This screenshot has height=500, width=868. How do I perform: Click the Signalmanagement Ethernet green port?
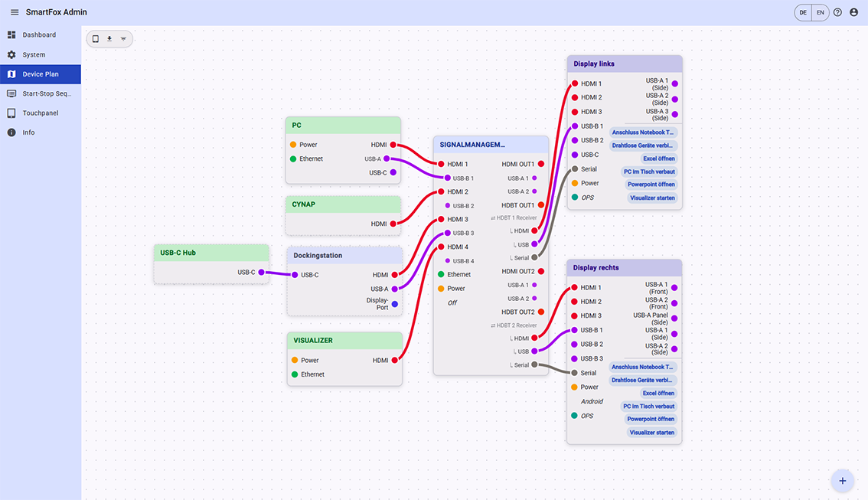(441, 275)
